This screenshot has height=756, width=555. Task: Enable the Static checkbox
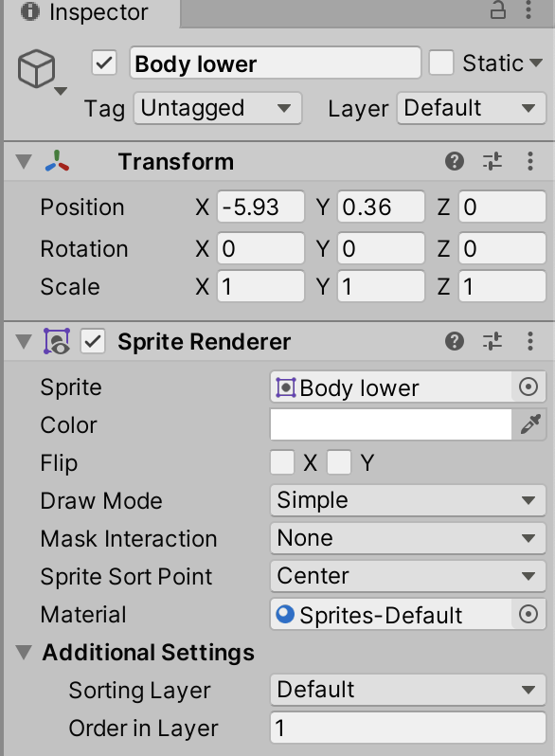[x=440, y=63]
